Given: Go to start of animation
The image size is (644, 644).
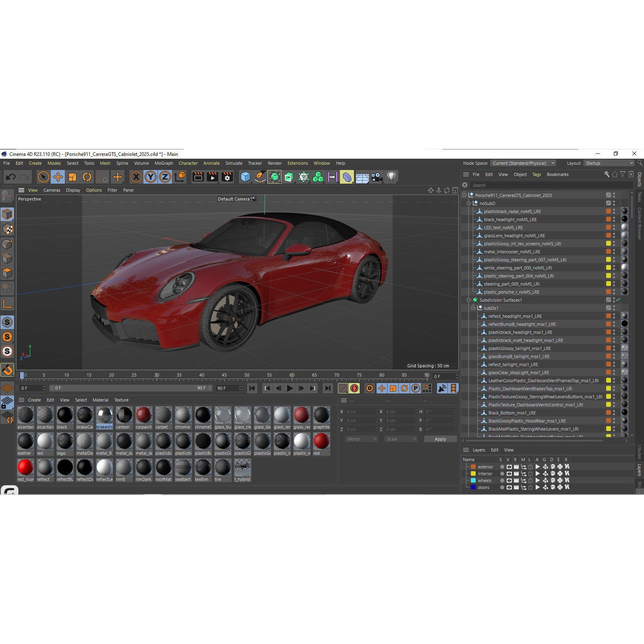Looking at the screenshot, I should 252,388.
